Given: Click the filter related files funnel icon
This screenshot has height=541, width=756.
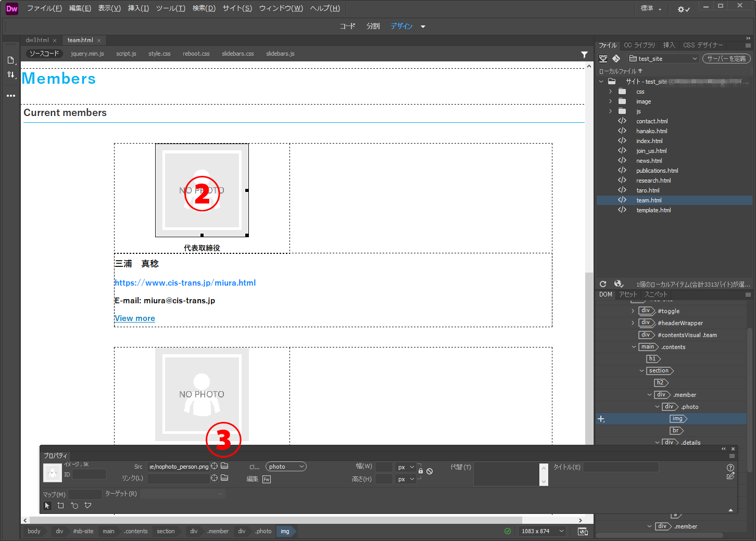Looking at the screenshot, I should point(584,54).
